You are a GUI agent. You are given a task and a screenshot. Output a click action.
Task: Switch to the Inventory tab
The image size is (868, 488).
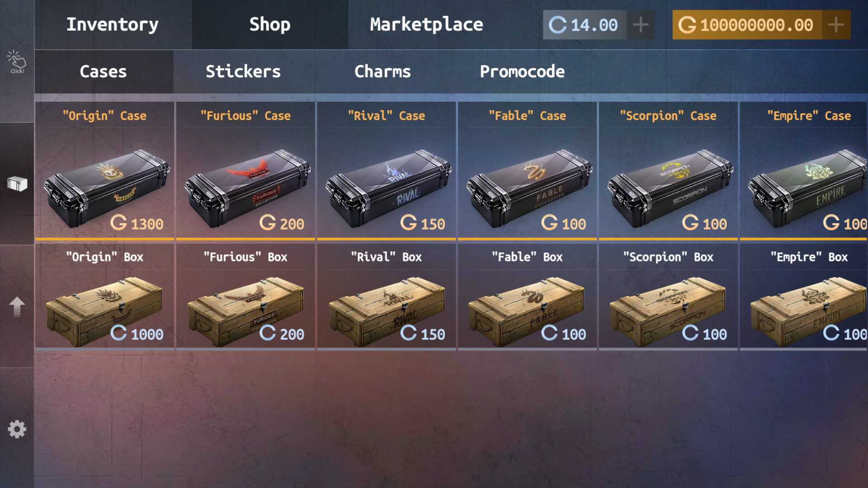point(113,24)
